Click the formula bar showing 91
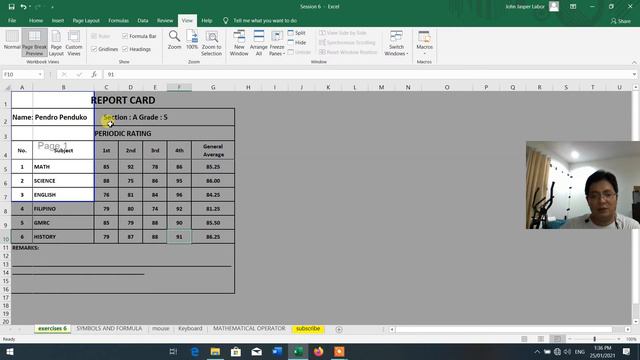Viewport: 640px width, 360px height. [x=367, y=74]
